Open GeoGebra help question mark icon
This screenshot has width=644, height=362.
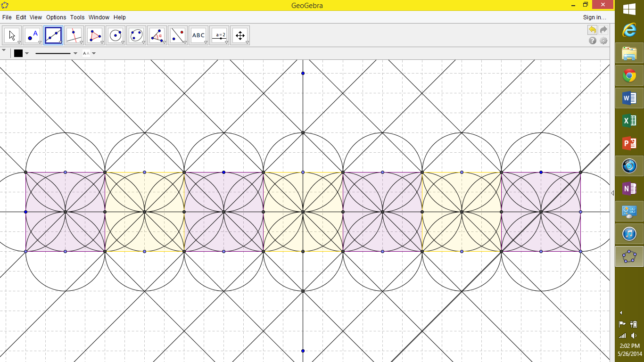point(593,41)
